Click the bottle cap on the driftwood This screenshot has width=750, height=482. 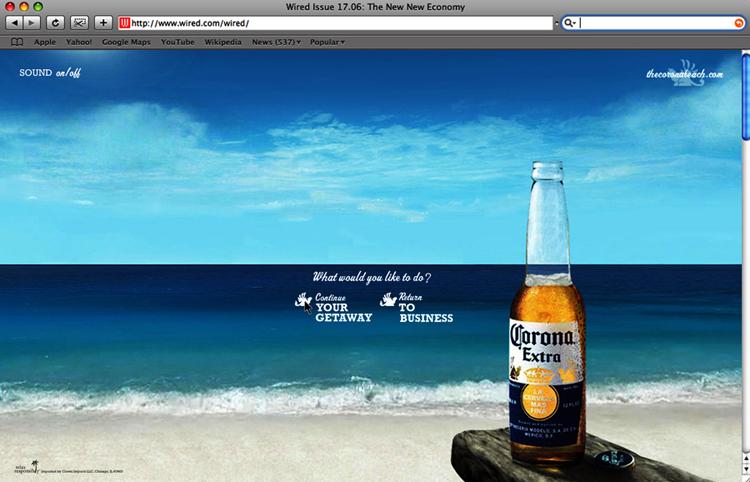click(x=614, y=459)
